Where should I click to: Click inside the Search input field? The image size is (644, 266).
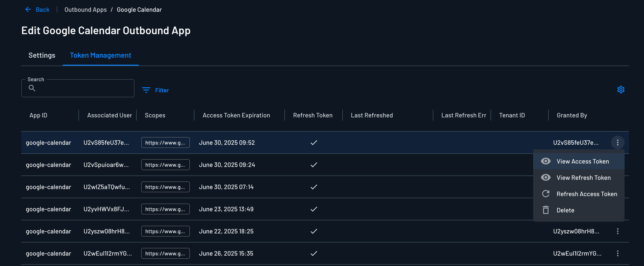click(77, 88)
